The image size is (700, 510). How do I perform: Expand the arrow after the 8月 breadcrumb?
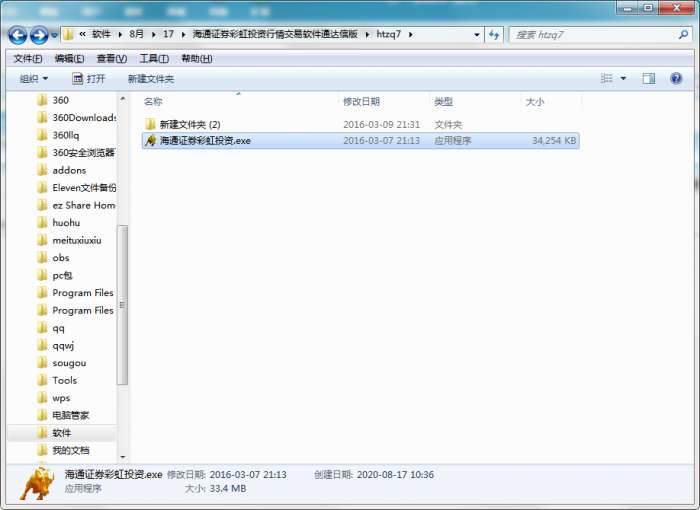point(154,34)
